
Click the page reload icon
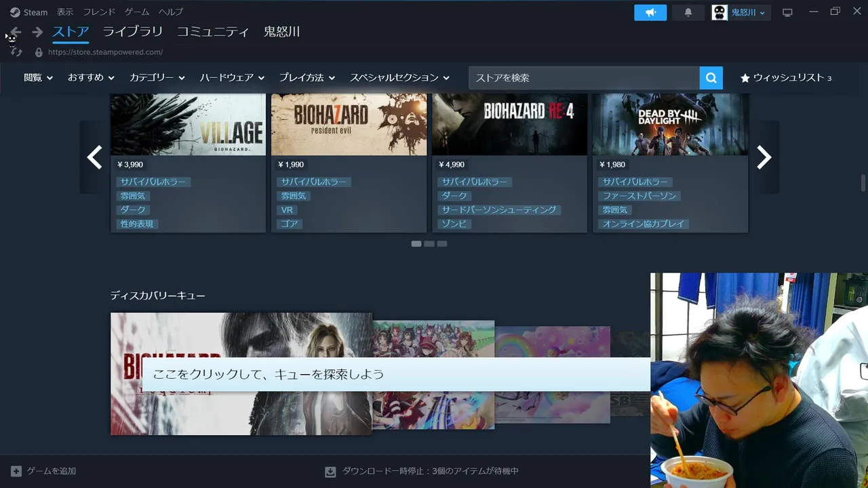17,52
